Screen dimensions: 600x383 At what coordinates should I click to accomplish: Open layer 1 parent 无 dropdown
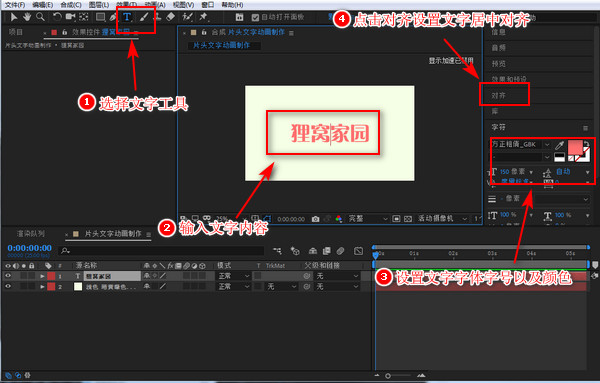(x=337, y=276)
